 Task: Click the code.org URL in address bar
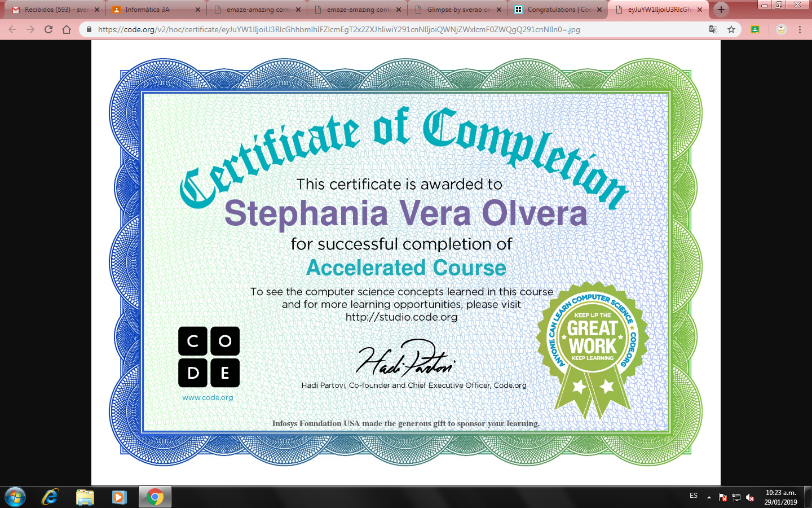tap(339, 29)
